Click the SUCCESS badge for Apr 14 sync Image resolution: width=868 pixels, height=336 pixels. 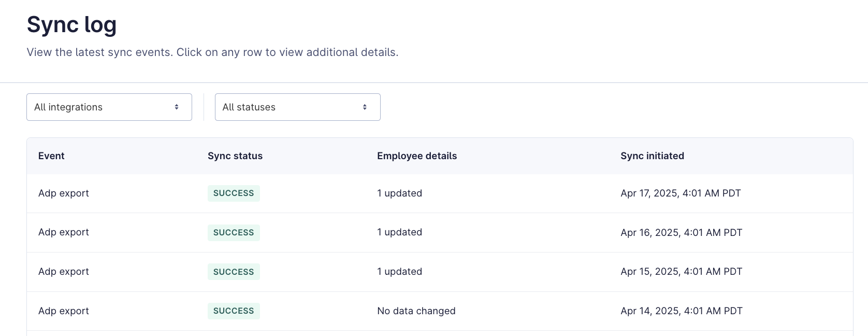tap(234, 311)
